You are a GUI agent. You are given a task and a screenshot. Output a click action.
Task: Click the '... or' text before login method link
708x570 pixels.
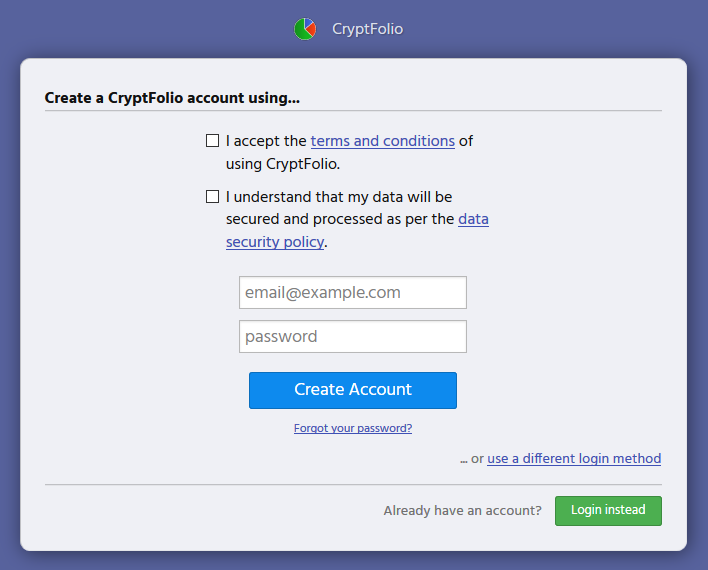point(472,459)
